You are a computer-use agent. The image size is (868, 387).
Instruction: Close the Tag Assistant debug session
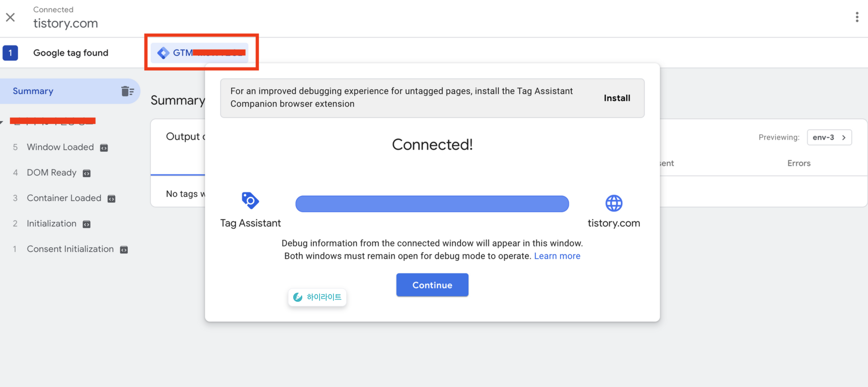[10, 17]
